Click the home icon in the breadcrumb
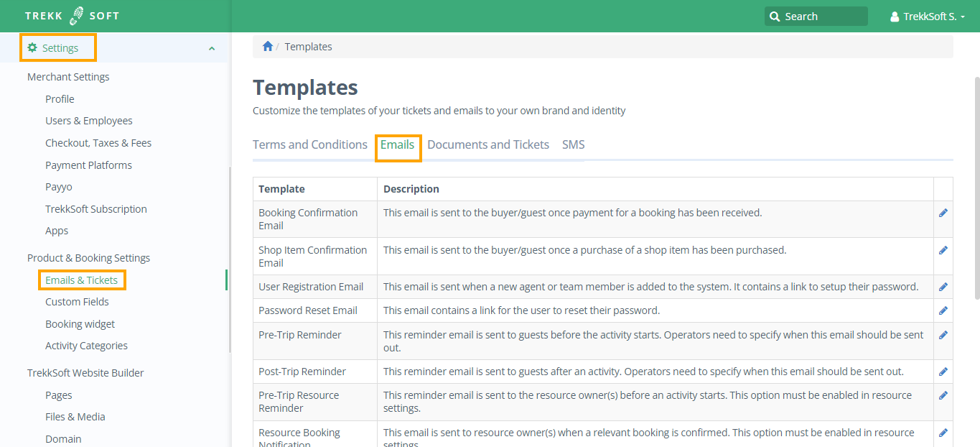The image size is (980, 447). coord(268,47)
